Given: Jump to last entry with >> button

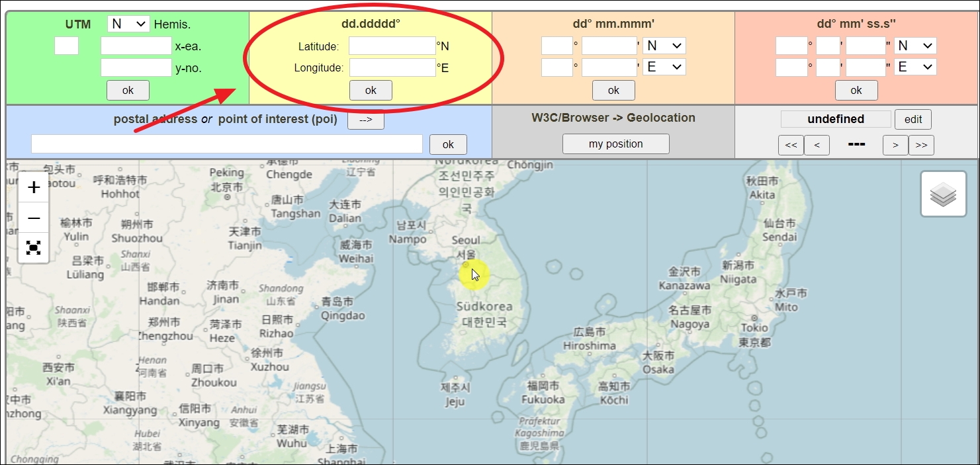Looking at the screenshot, I should point(921,145).
